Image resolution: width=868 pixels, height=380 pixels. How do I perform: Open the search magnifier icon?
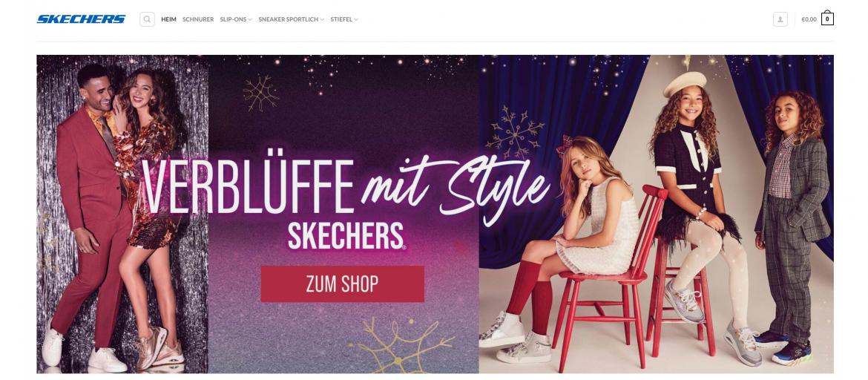click(147, 19)
